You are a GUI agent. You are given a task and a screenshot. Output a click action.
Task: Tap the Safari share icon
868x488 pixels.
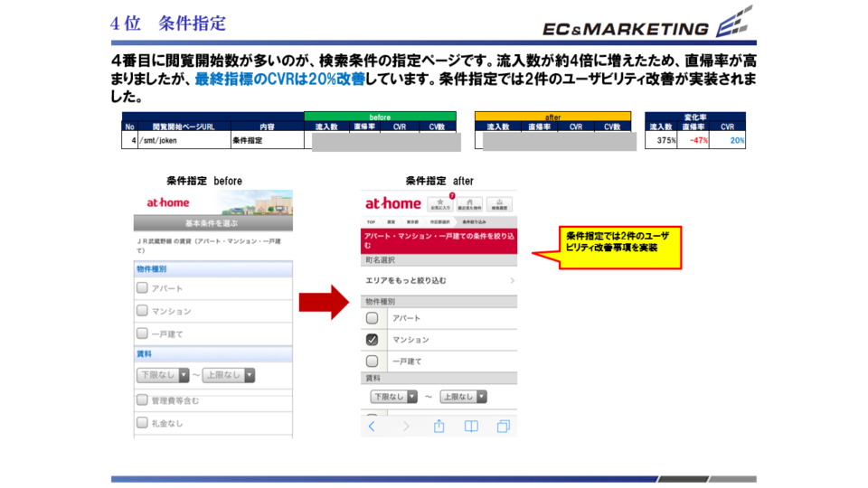pos(439,426)
